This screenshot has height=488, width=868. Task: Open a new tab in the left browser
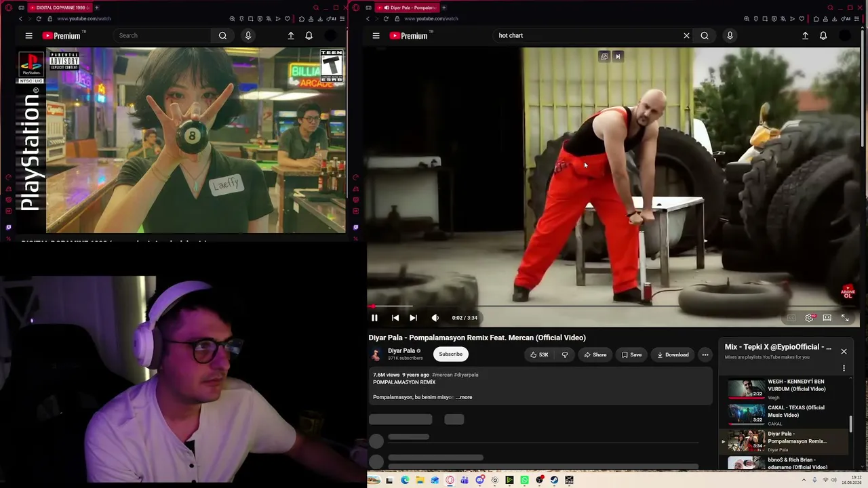tap(96, 7)
